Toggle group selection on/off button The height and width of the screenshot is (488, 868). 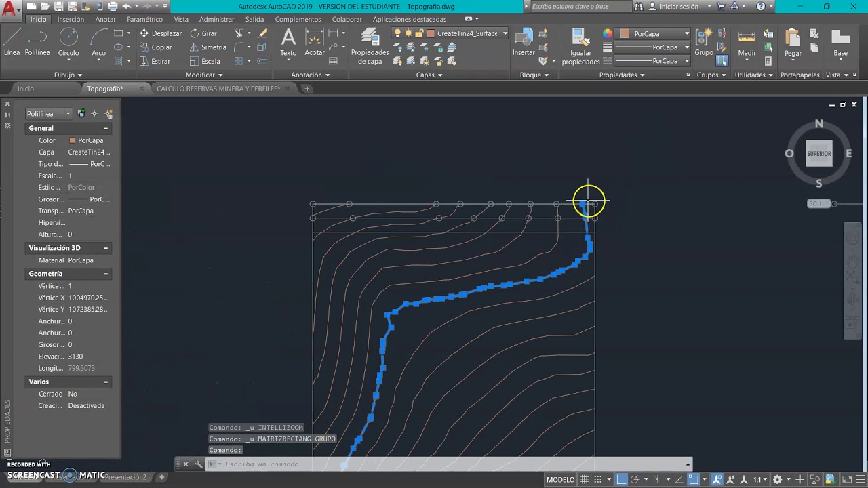pos(722,61)
